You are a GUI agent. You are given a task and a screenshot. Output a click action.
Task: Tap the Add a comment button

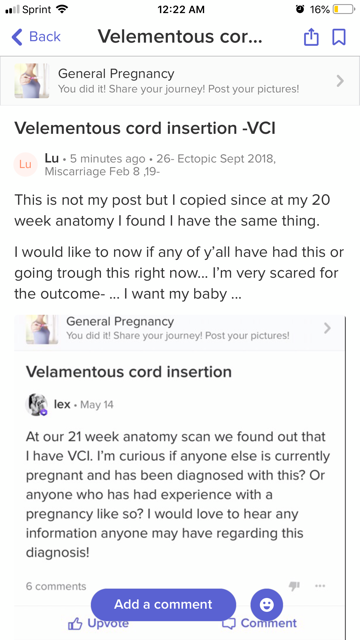pos(163,604)
